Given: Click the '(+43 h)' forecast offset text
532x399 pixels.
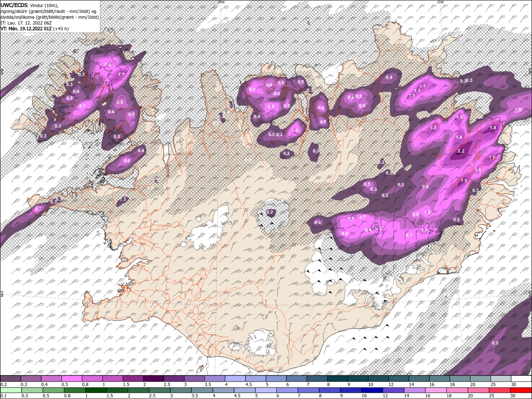Looking at the screenshot, I should 61,29.
